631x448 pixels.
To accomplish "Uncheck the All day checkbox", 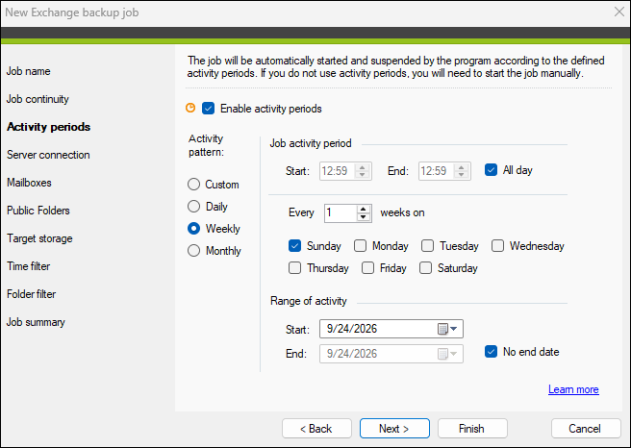I will tap(491, 170).
